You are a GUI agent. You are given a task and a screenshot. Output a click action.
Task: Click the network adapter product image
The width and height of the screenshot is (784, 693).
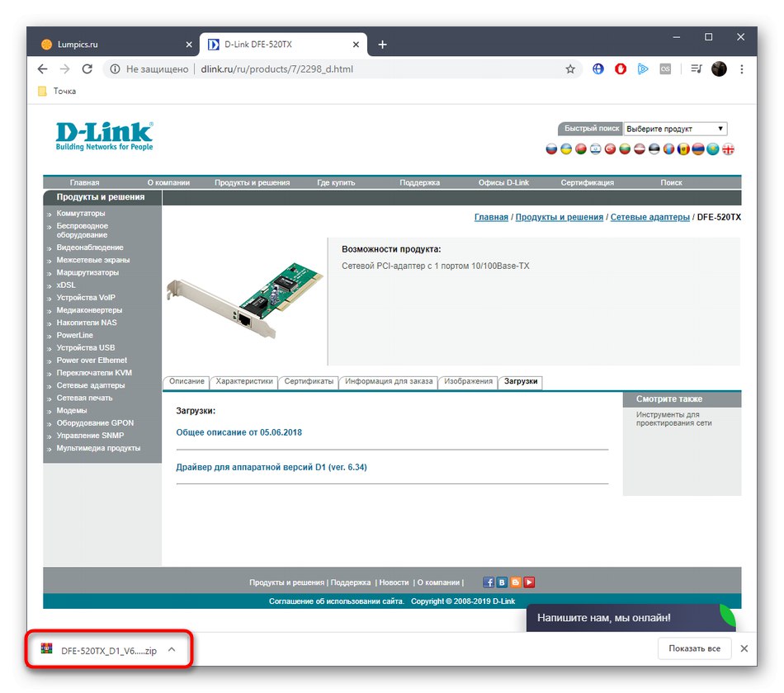pos(245,300)
